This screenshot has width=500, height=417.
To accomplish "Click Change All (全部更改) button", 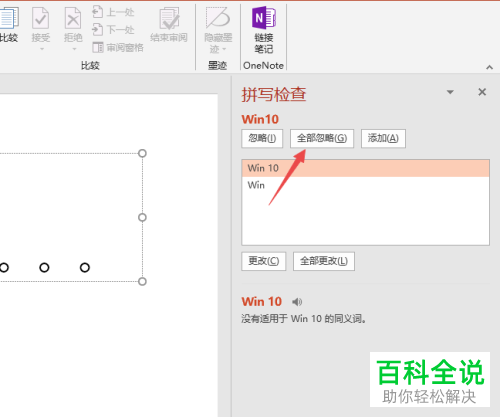I will point(324,261).
